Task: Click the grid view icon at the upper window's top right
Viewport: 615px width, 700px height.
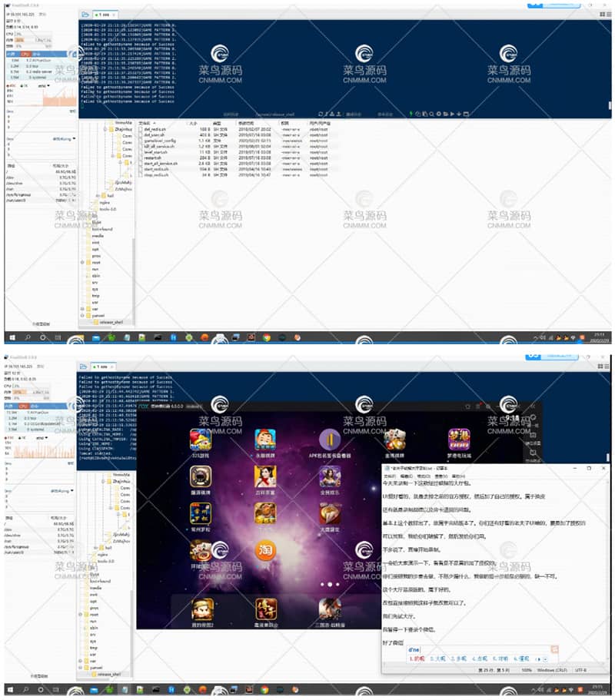Action: pyautogui.click(x=602, y=15)
